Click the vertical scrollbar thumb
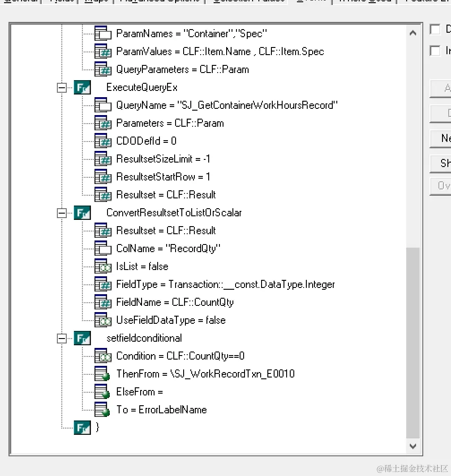The width and height of the screenshot is (451, 476). pyautogui.click(x=413, y=343)
